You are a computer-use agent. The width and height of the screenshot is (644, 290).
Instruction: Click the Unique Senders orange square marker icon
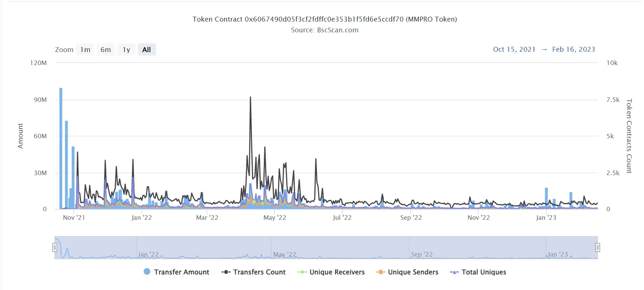click(x=381, y=272)
